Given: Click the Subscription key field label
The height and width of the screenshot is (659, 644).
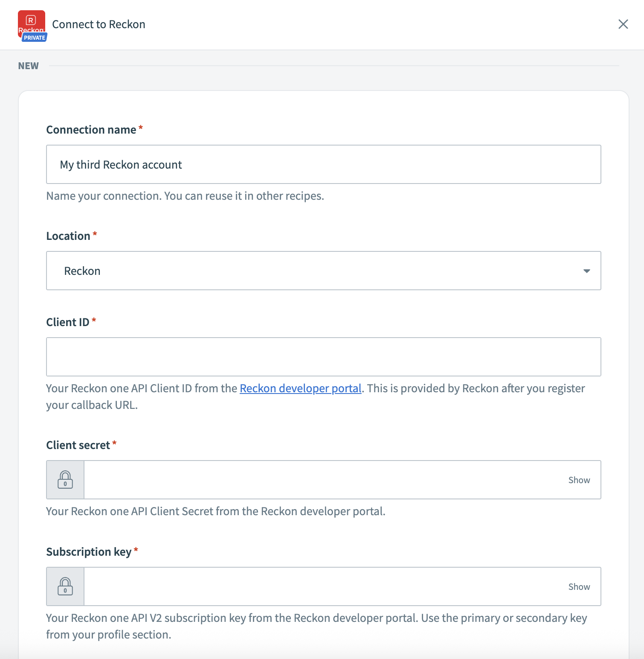Looking at the screenshot, I should (x=89, y=552).
